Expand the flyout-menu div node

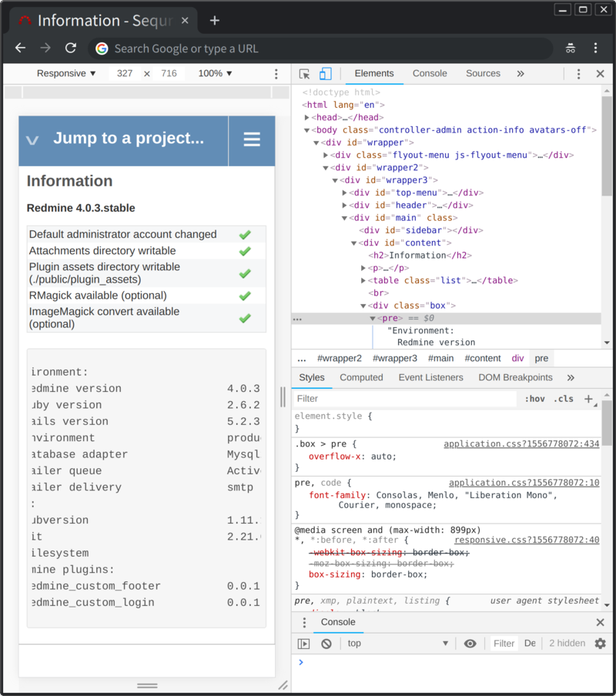pyautogui.click(x=326, y=156)
